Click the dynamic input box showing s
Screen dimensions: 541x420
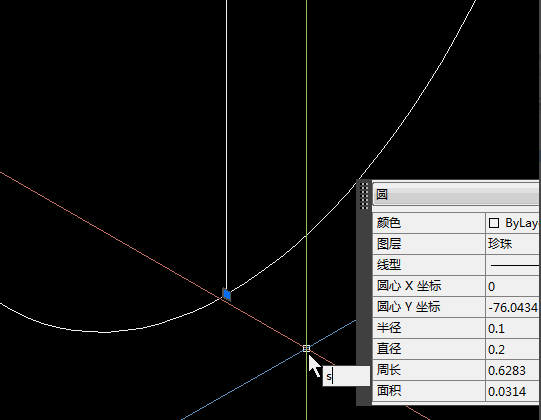[x=346, y=376]
